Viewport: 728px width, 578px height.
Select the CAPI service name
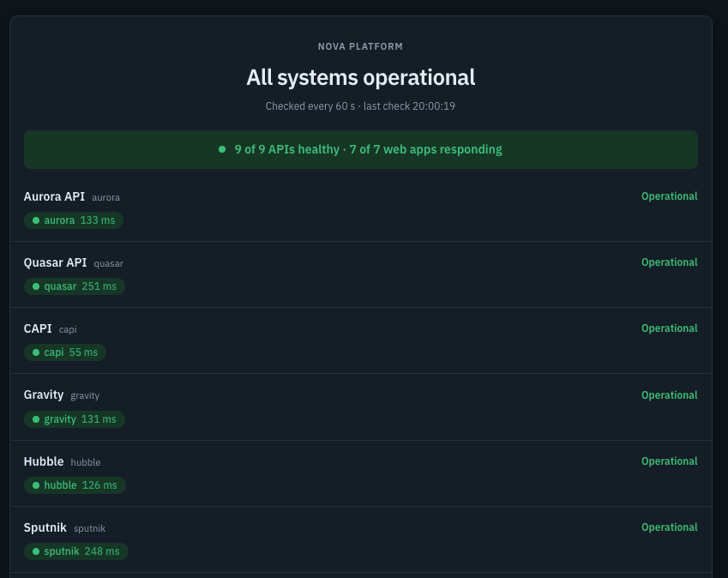tap(38, 328)
